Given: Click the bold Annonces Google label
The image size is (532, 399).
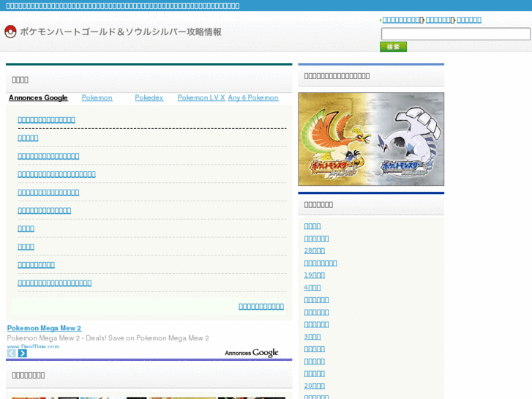Looking at the screenshot, I should [38, 98].
